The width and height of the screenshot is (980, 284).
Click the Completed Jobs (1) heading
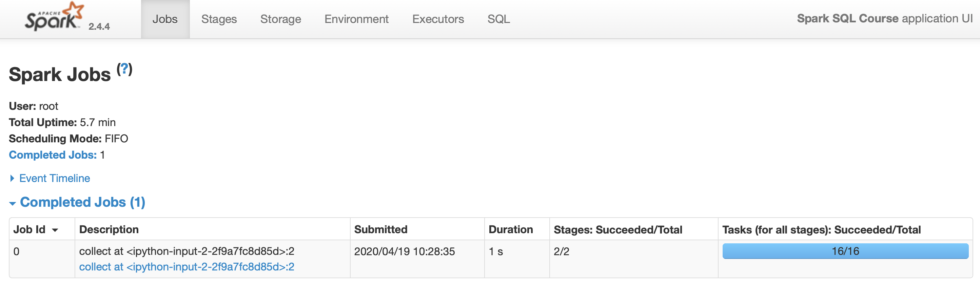pyautogui.click(x=82, y=202)
